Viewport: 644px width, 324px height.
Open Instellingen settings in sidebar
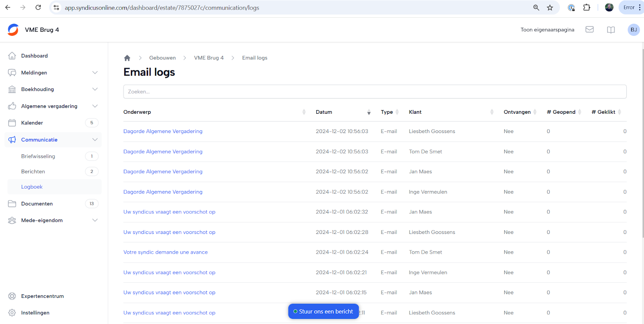[x=35, y=313]
